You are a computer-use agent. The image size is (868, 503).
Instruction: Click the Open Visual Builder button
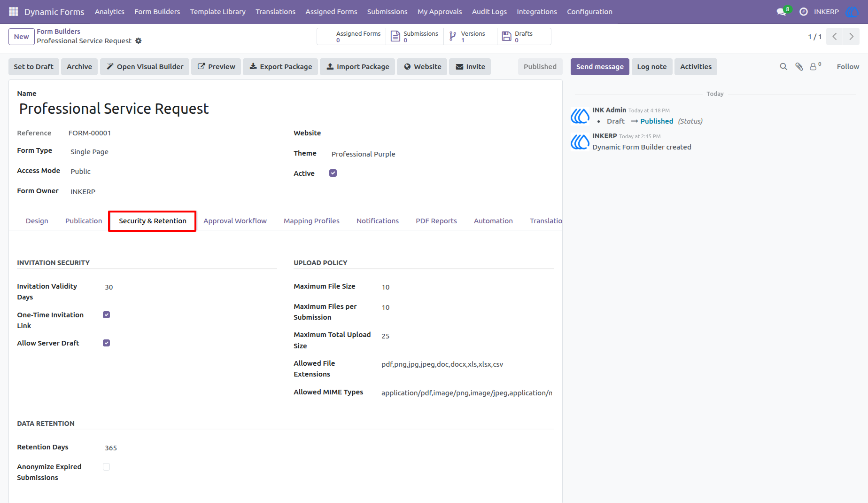point(145,67)
